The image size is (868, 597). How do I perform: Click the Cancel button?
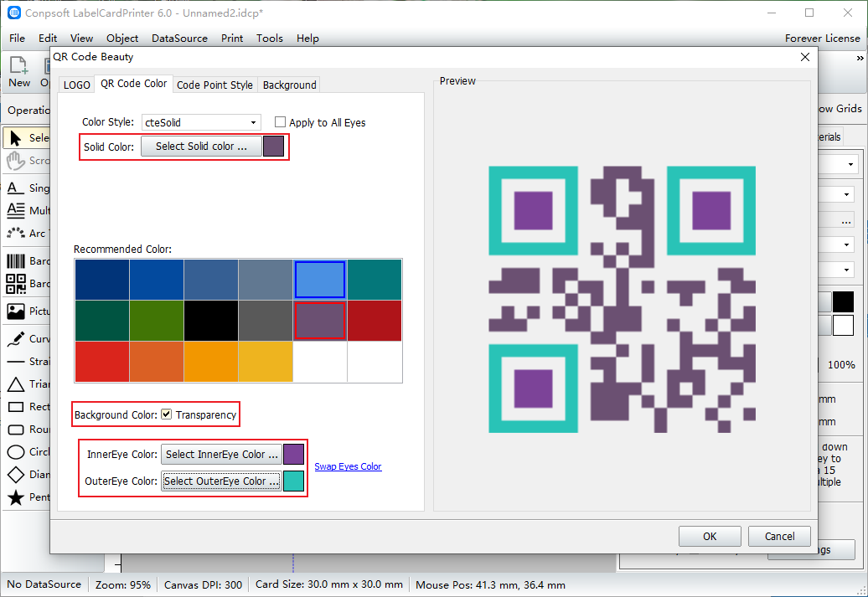(779, 536)
